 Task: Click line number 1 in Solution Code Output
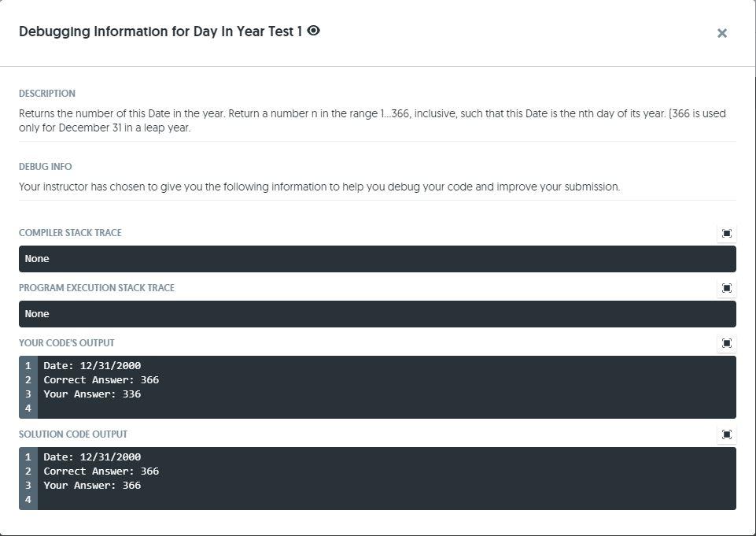tap(28, 457)
